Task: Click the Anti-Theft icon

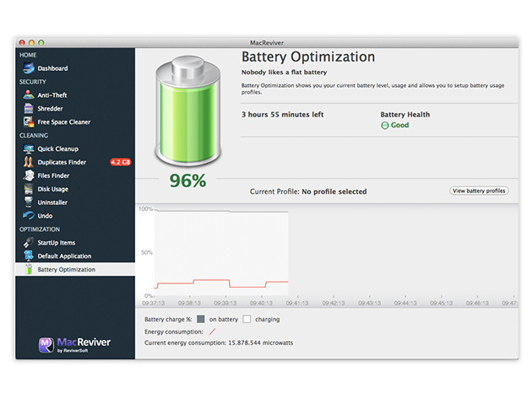Action: point(29,95)
